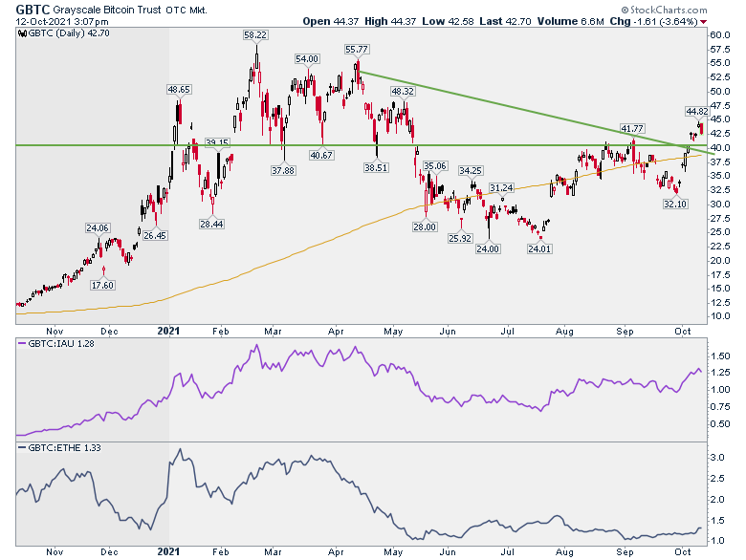Click the 39.15 price label
Image resolution: width=746 pixels, height=560 pixels.
point(217,142)
